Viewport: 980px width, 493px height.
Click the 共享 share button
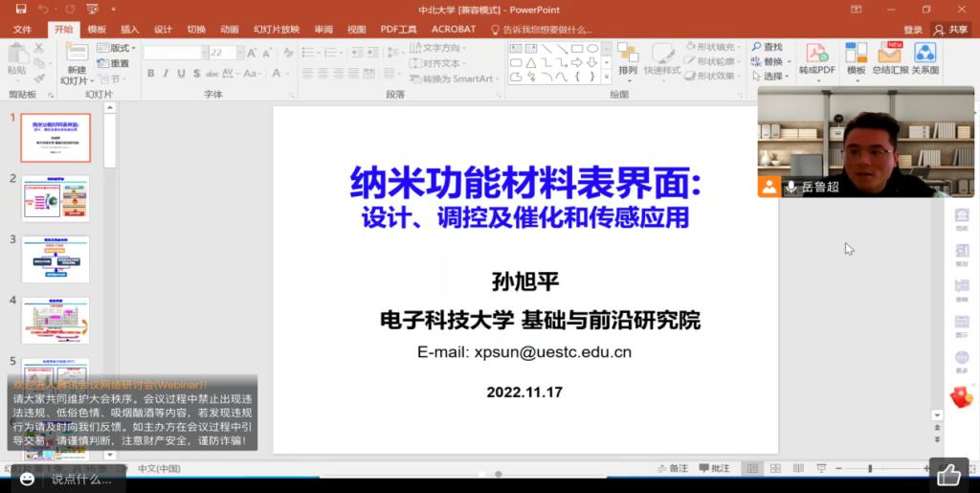tap(950, 30)
